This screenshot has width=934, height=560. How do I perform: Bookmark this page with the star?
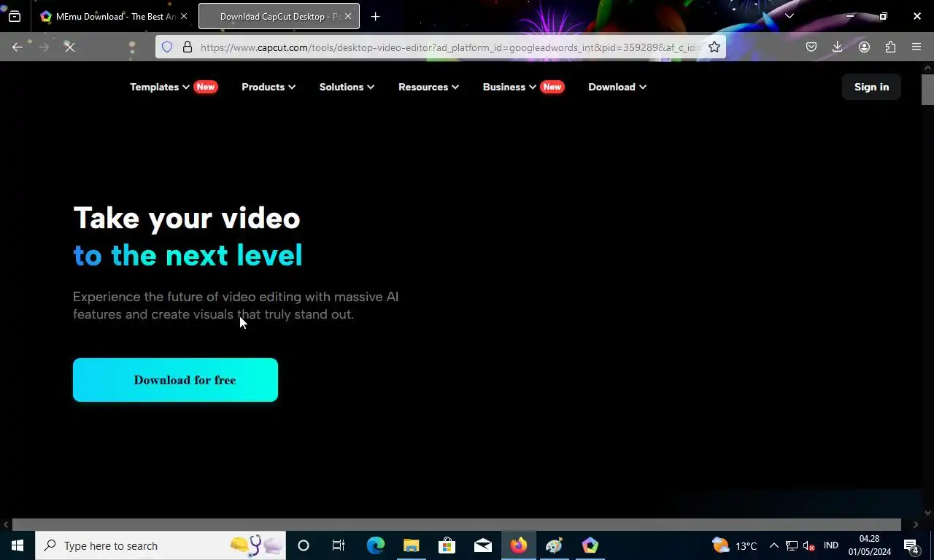point(714,47)
